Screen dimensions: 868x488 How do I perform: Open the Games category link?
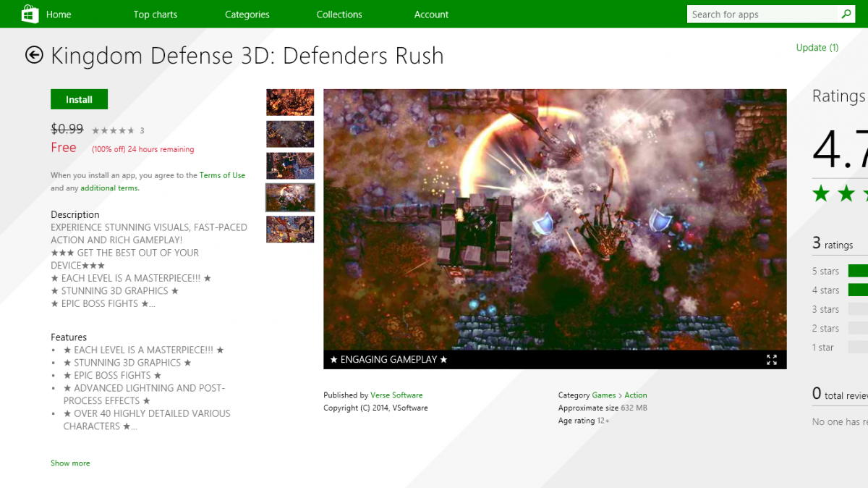click(604, 395)
